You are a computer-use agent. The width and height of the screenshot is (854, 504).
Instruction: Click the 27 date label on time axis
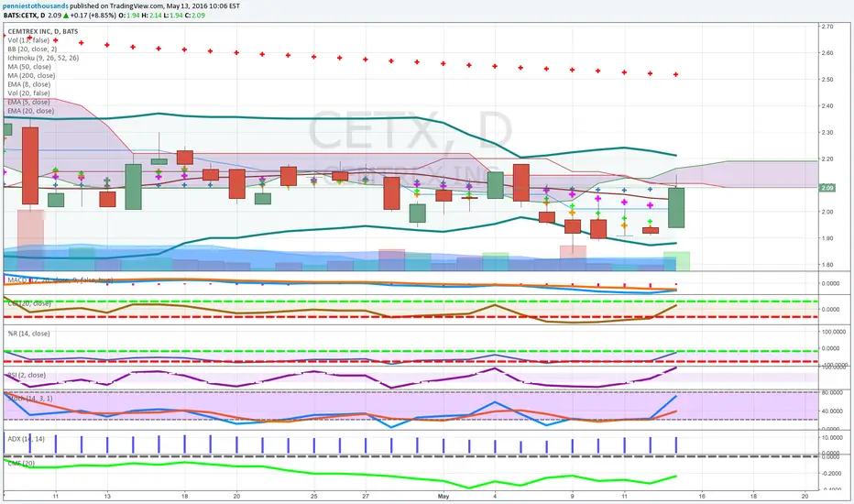366,497
